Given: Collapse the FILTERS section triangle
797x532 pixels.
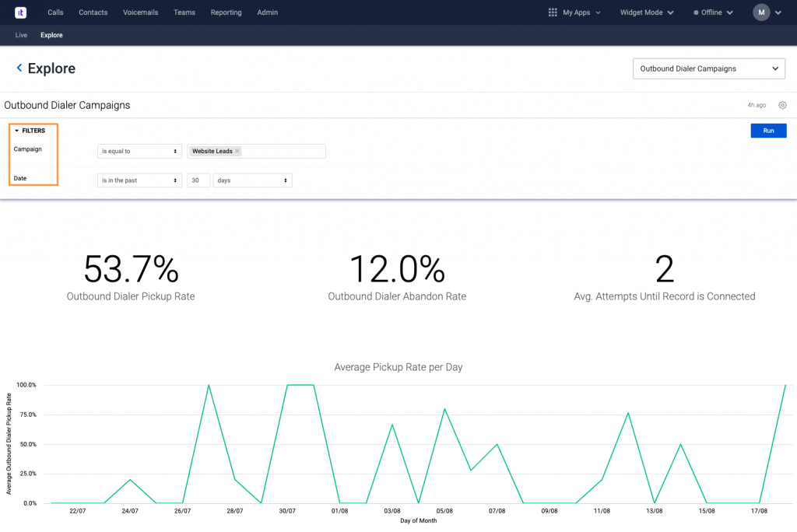Looking at the screenshot, I should [16, 131].
